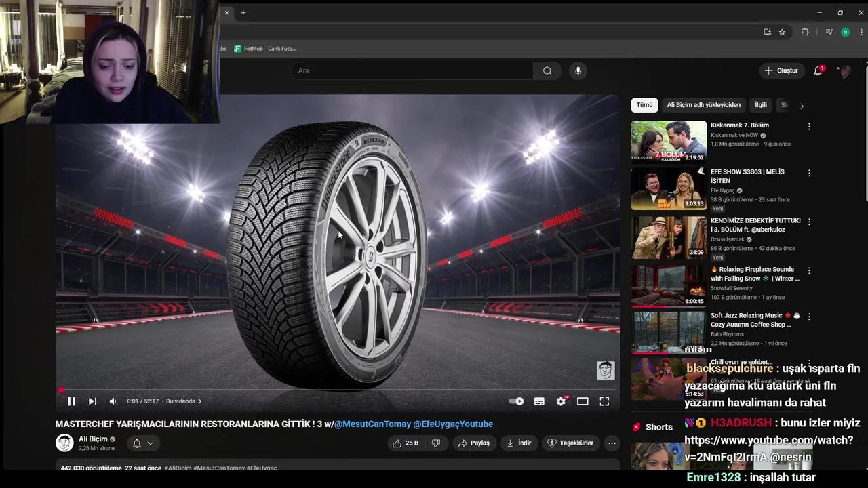Open a new browser tab
868x488 pixels.
click(243, 12)
